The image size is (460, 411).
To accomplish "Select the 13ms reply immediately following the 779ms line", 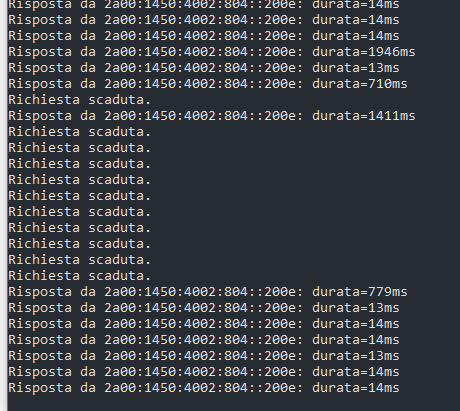I will tap(204, 308).
